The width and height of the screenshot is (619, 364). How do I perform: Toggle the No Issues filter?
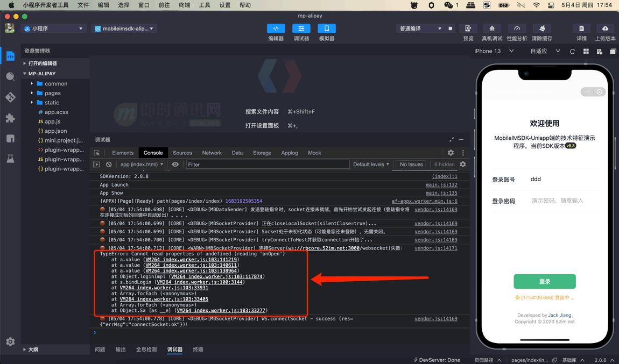(411, 165)
